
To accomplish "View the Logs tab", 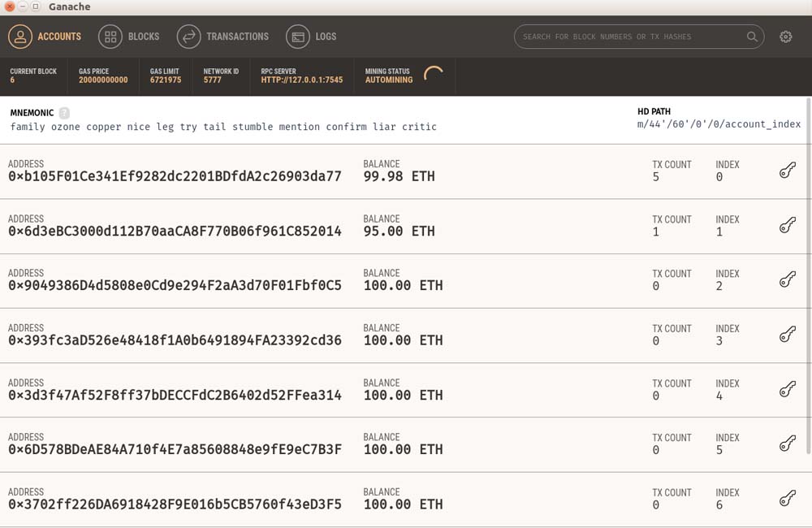I will click(312, 37).
